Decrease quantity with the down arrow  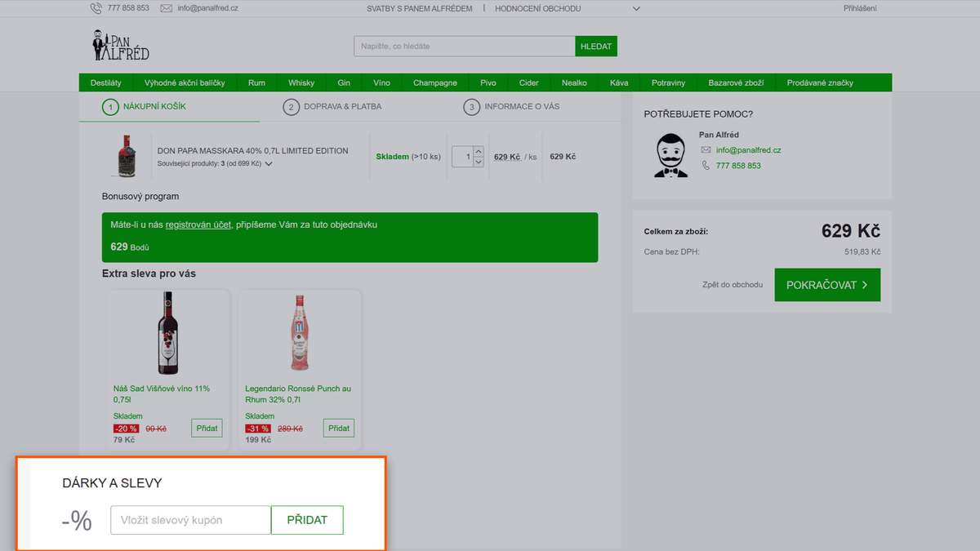pos(479,162)
